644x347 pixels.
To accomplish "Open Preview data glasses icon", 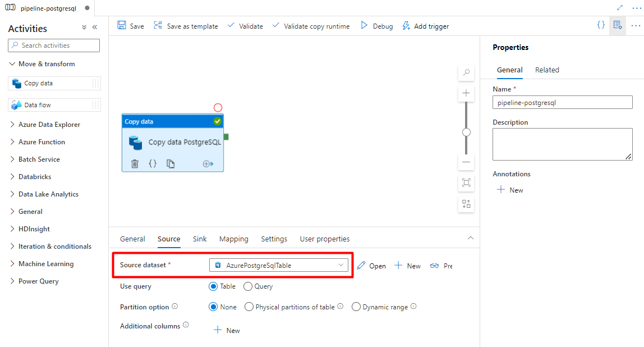I will point(435,266).
